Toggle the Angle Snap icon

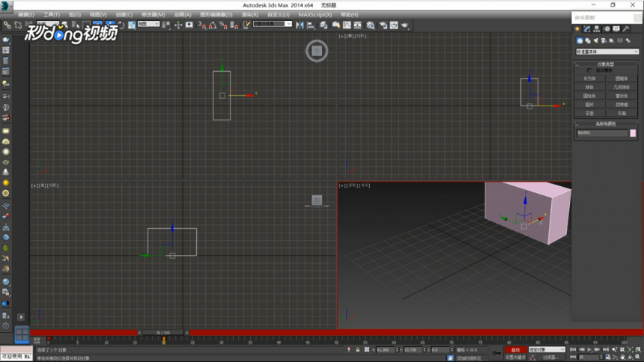pos(213,25)
